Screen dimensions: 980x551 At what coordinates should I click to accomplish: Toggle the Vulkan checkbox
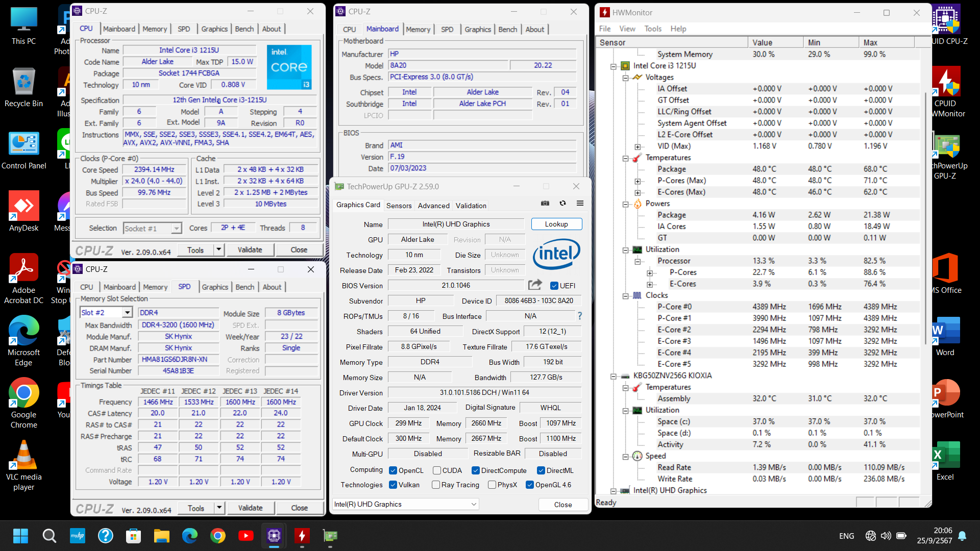[x=393, y=485]
